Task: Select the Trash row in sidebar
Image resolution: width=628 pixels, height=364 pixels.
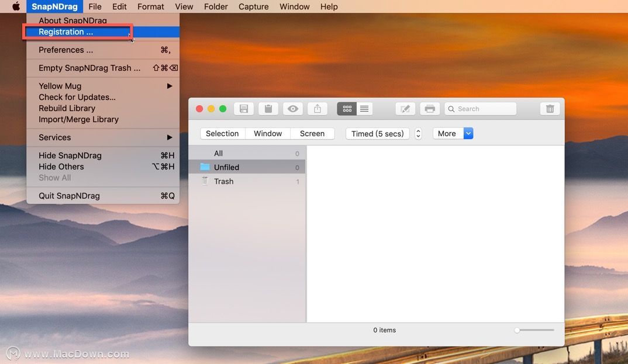Action: pyautogui.click(x=247, y=181)
